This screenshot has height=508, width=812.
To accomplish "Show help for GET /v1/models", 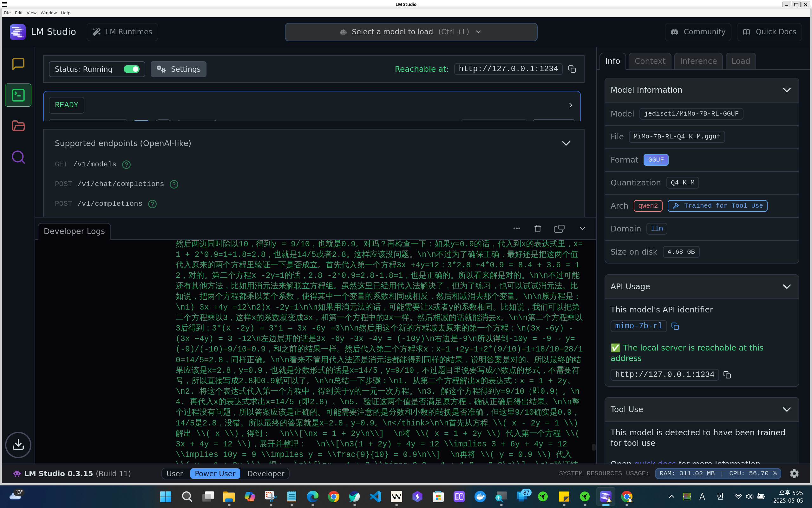I will [126, 165].
